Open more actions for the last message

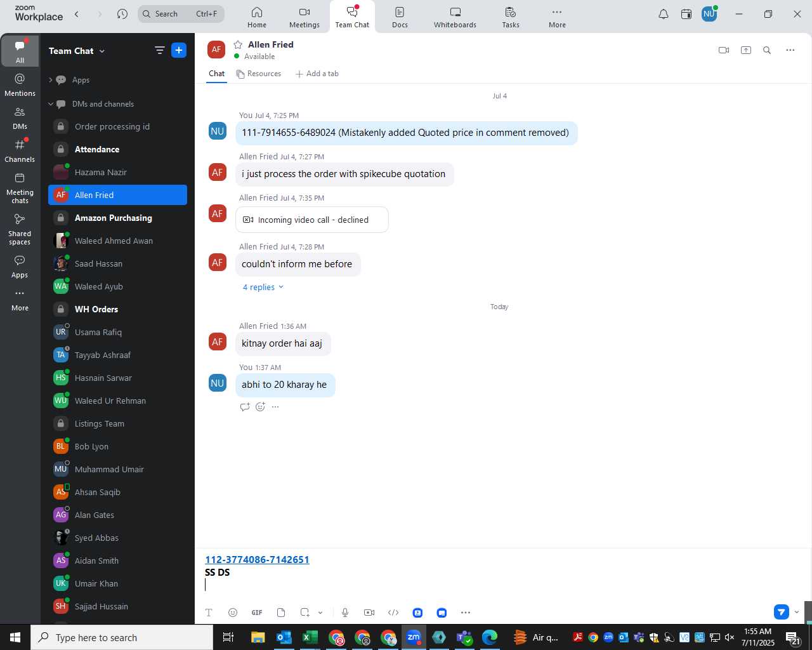[x=275, y=407]
